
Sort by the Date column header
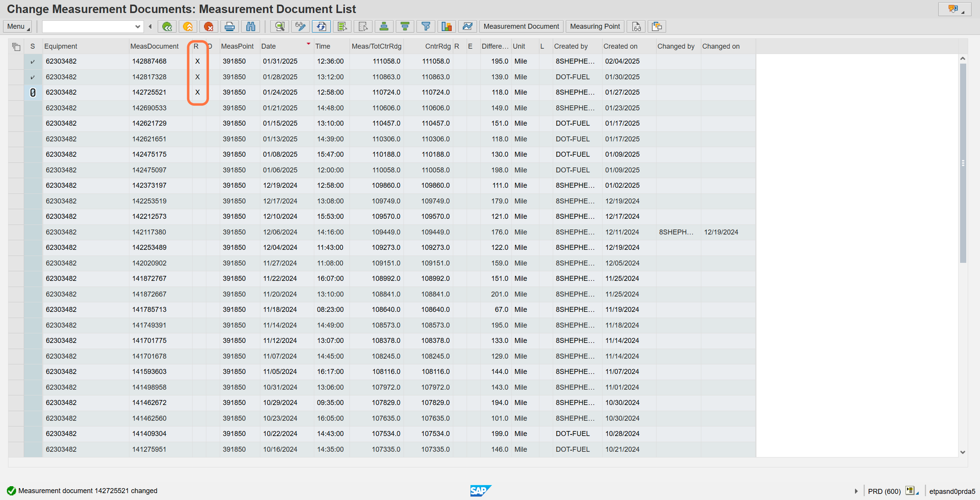(286, 46)
